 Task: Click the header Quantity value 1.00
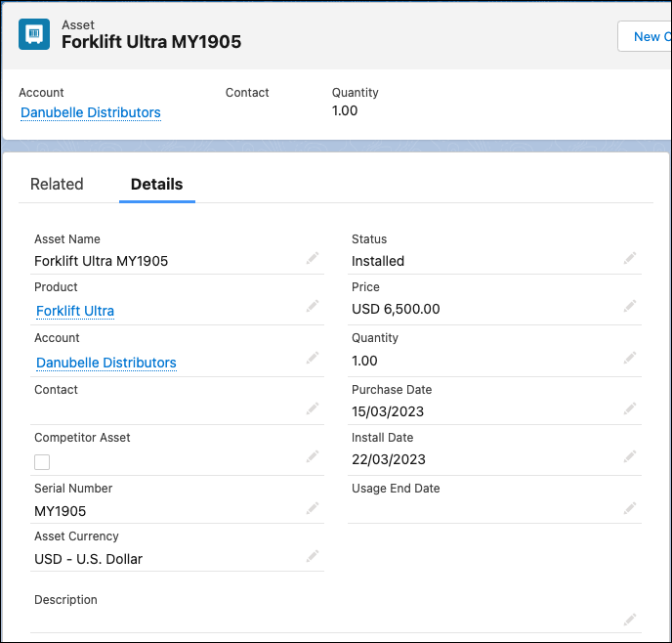point(345,110)
